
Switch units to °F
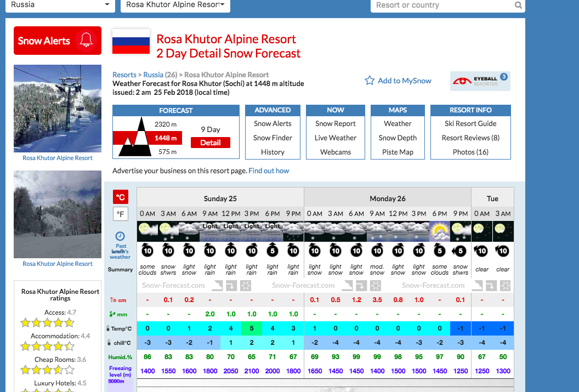[121, 214]
